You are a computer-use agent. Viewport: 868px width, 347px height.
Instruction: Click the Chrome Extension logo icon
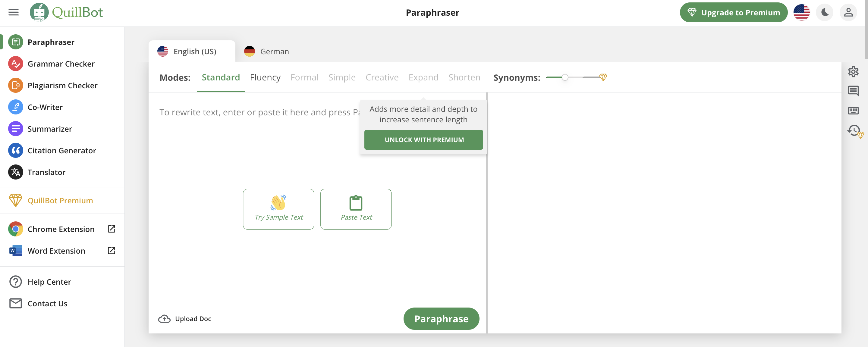15,229
